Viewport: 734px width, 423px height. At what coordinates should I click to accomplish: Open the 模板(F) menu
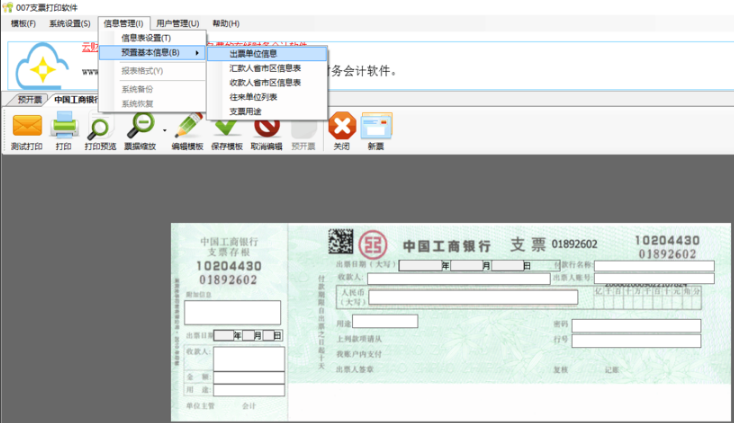point(23,23)
